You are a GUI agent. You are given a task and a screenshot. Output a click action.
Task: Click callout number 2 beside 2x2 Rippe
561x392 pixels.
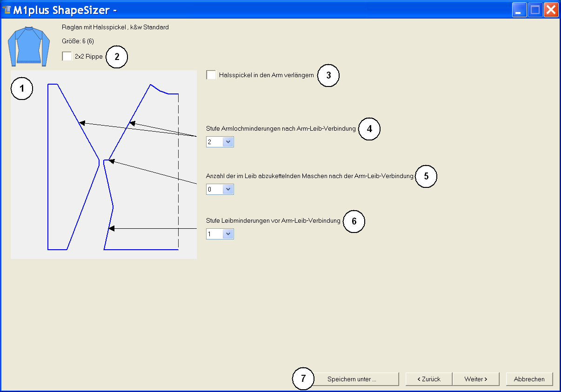coord(117,57)
